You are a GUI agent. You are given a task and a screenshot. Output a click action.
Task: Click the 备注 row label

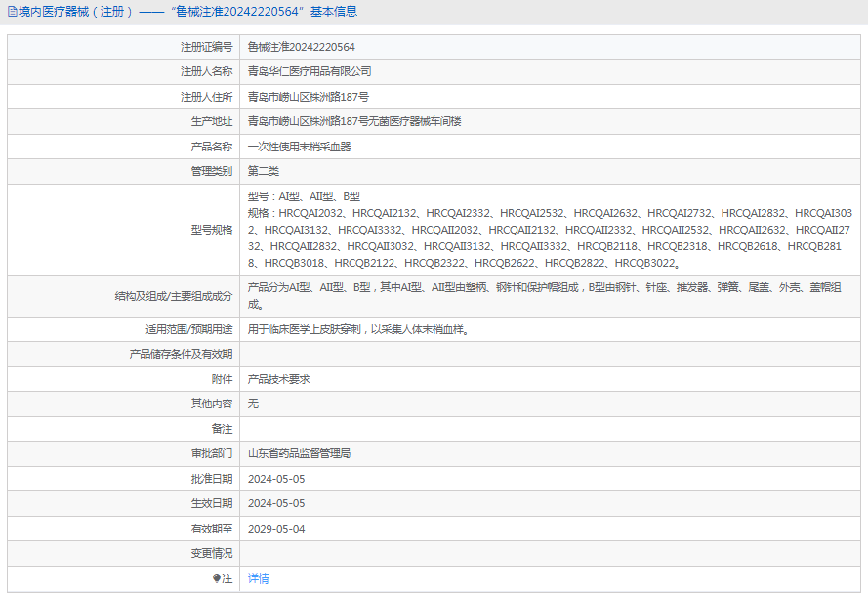222,429
